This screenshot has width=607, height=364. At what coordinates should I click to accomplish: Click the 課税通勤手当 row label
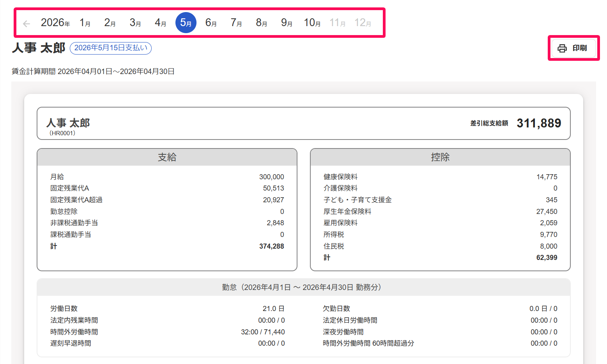pyautogui.click(x=71, y=235)
